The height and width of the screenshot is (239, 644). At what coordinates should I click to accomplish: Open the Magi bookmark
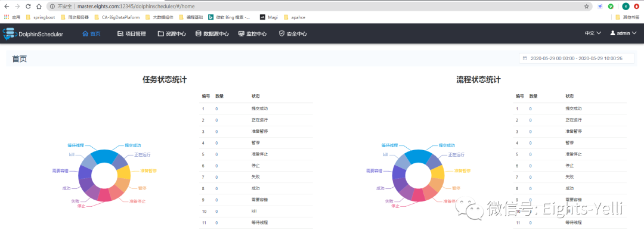tap(268, 17)
